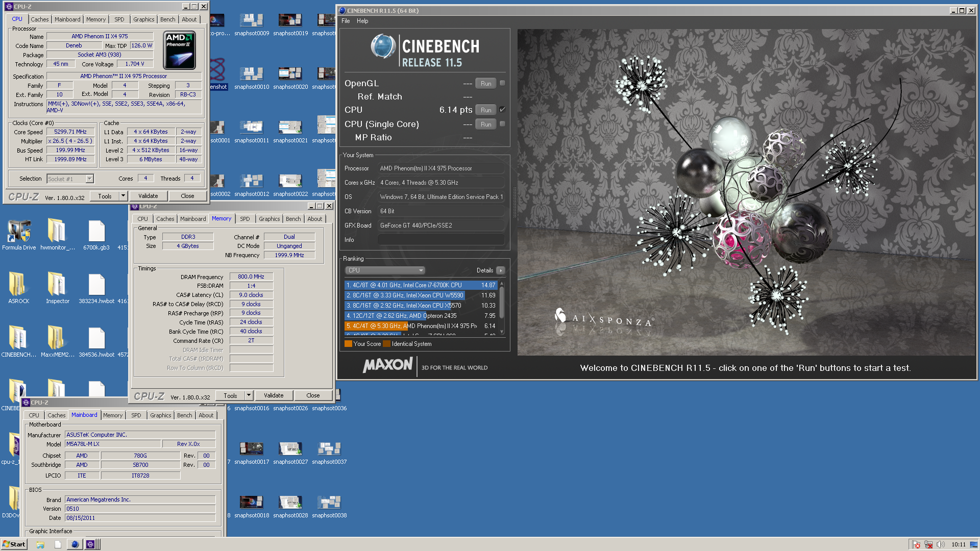Image resolution: width=980 pixels, height=551 pixels.
Task: Toggle the OpenGL test checkbox in Cinebench
Action: tap(502, 83)
